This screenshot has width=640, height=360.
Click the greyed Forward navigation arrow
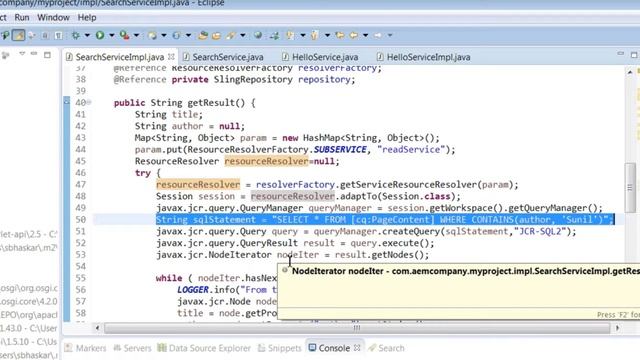tap(378, 36)
